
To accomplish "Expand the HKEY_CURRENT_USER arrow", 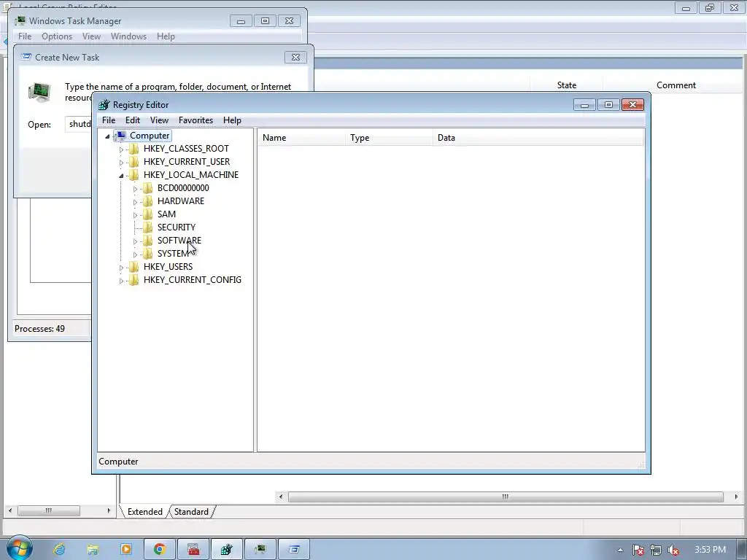I will coord(121,163).
